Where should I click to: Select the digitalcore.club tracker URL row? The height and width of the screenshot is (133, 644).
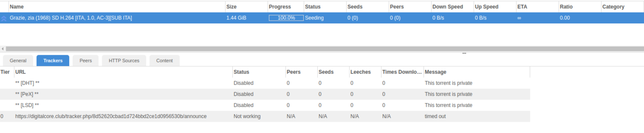coord(111,116)
